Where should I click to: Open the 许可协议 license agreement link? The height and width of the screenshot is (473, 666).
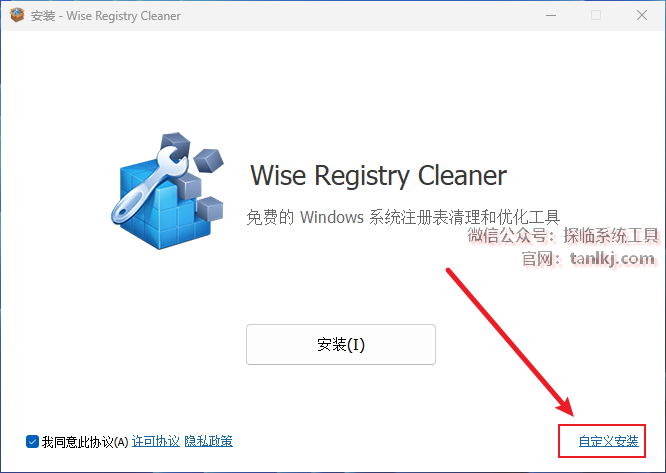[x=156, y=442]
